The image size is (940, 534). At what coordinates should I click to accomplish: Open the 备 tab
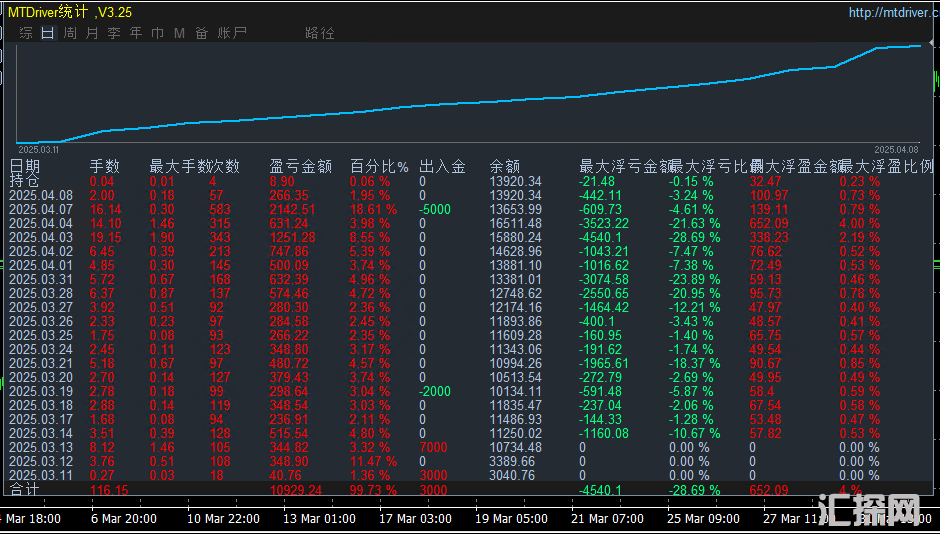[x=201, y=33]
